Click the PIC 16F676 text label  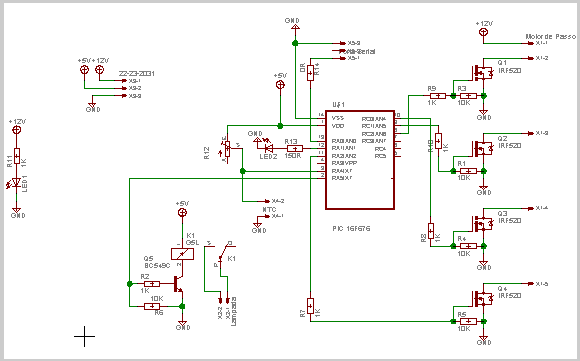click(351, 229)
